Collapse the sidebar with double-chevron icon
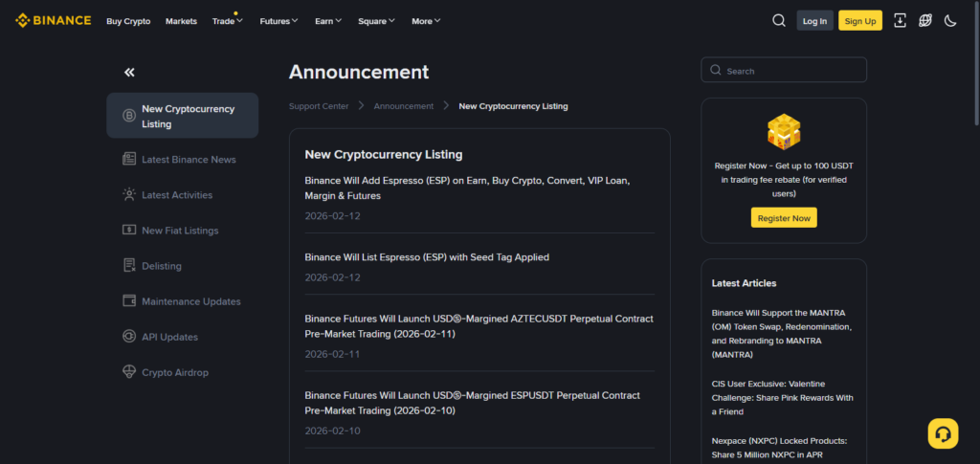This screenshot has width=980, height=464. pos(129,73)
